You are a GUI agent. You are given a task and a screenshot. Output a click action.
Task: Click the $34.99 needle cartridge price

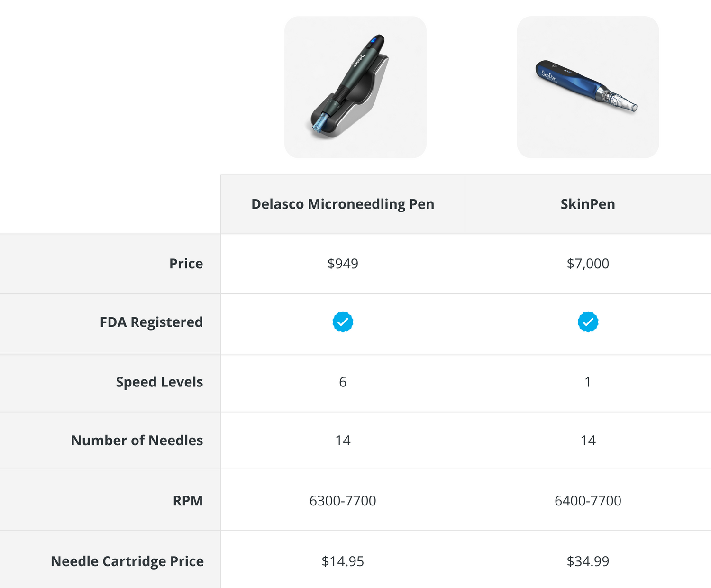pyautogui.click(x=588, y=561)
